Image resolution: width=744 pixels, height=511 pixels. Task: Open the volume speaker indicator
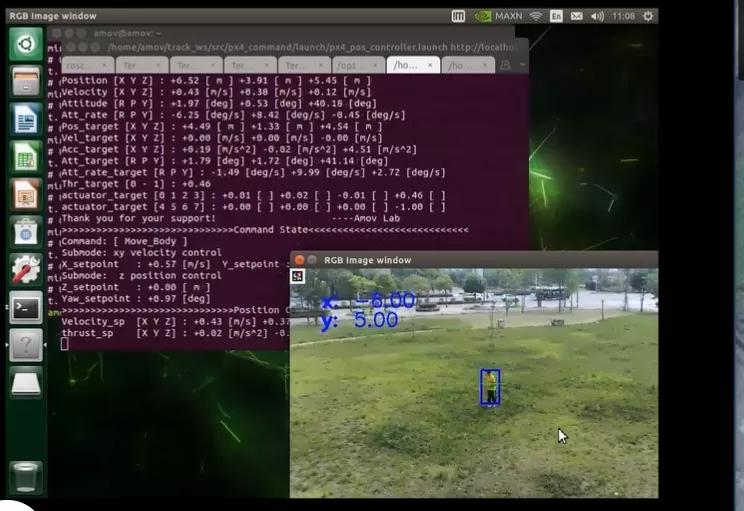point(597,16)
